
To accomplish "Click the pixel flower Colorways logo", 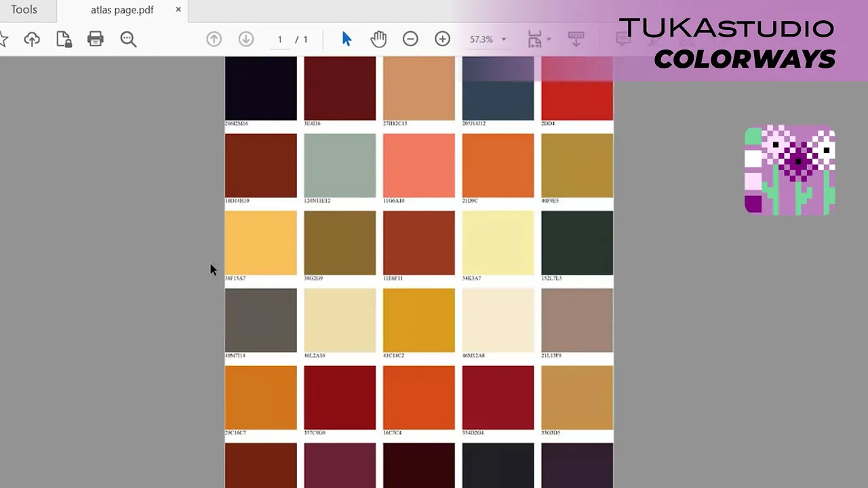I will pos(790,170).
